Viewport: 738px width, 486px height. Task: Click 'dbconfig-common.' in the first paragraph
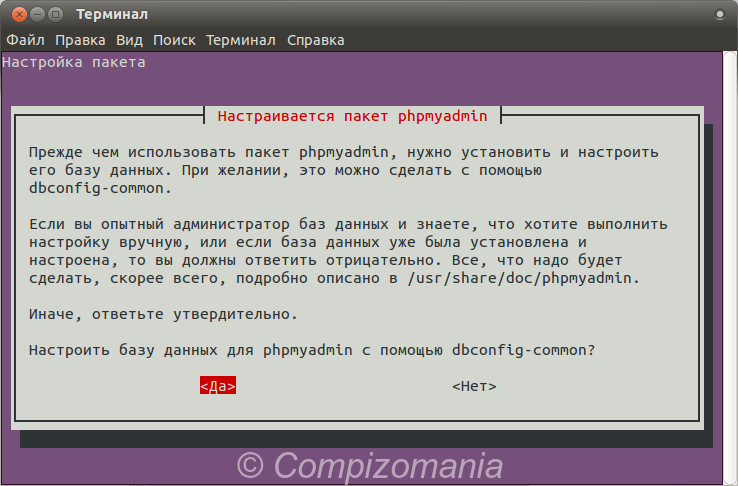(100, 188)
